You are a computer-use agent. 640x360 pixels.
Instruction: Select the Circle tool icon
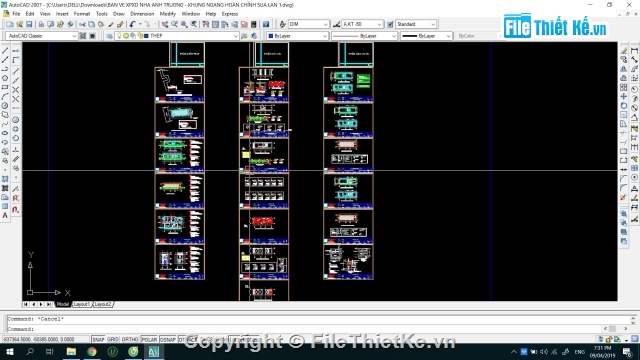pyautogui.click(x=5, y=106)
